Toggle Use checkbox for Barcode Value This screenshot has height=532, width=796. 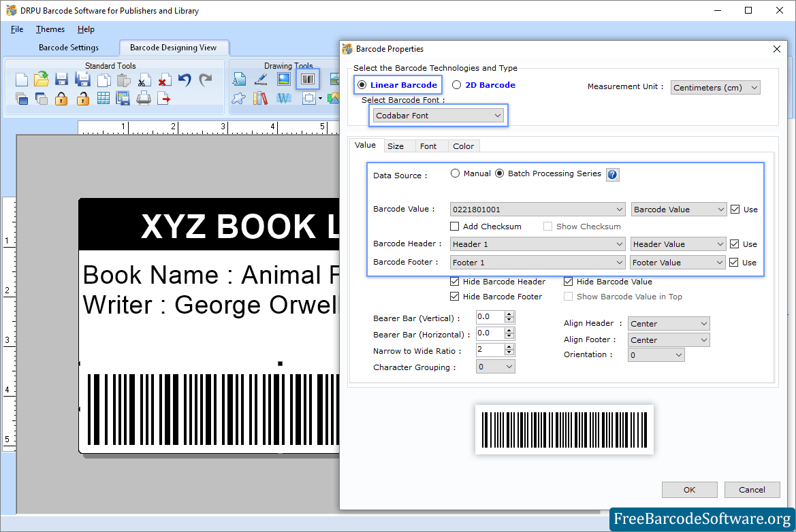point(735,209)
